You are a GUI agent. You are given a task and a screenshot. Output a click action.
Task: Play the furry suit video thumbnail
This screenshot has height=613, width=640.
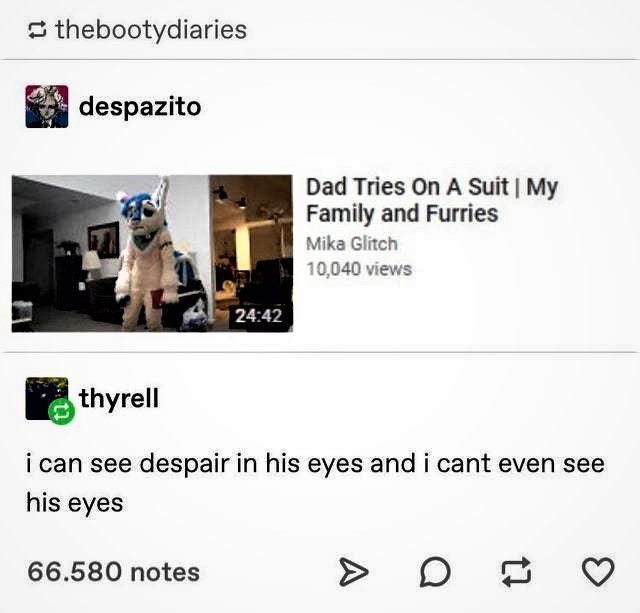(x=152, y=253)
